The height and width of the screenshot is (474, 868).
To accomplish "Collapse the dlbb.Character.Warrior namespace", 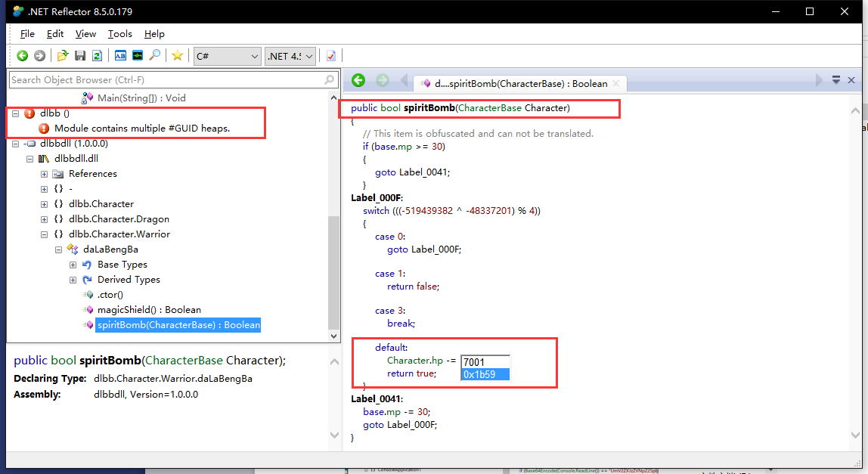I will [x=45, y=234].
